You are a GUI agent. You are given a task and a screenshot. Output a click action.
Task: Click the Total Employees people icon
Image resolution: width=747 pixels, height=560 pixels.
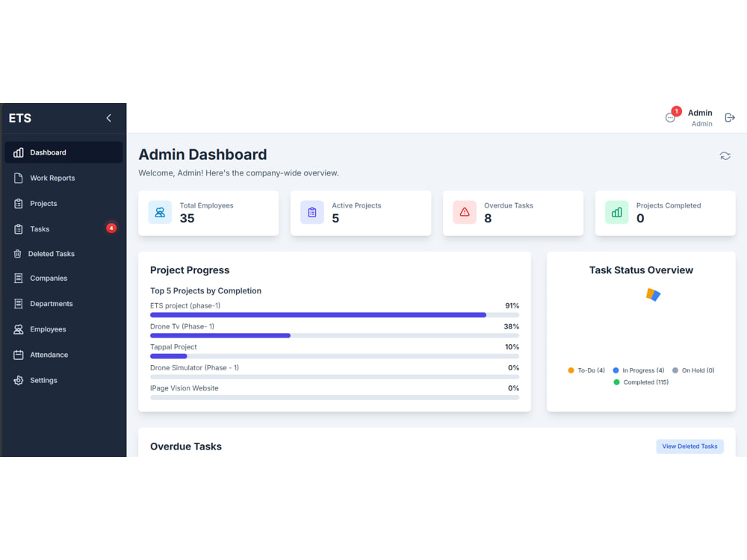click(160, 212)
